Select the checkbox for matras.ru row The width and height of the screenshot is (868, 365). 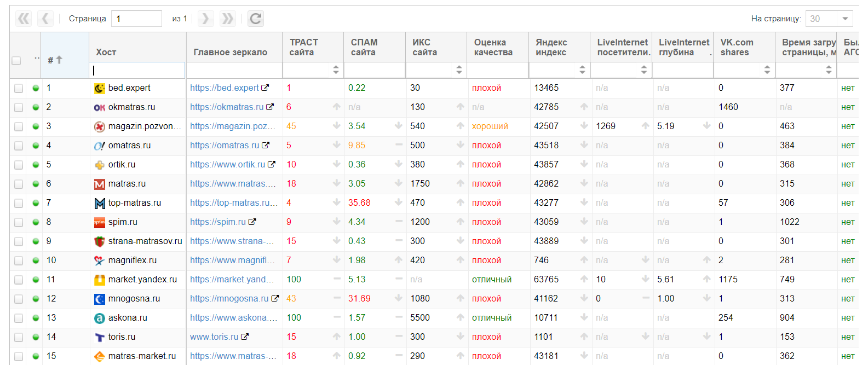(x=19, y=184)
